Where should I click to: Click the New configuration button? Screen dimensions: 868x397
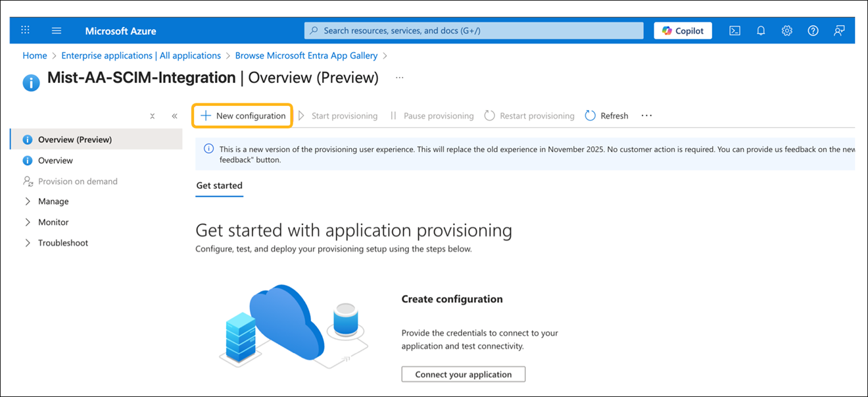click(243, 116)
